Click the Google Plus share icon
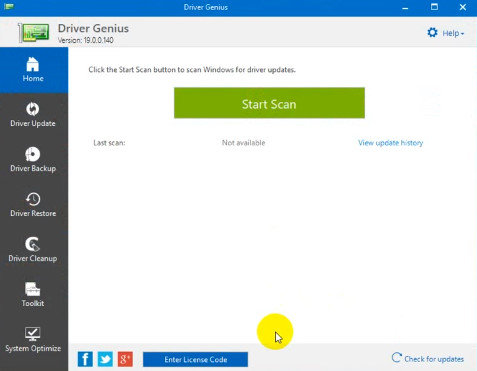477x371 pixels. click(125, 359)
